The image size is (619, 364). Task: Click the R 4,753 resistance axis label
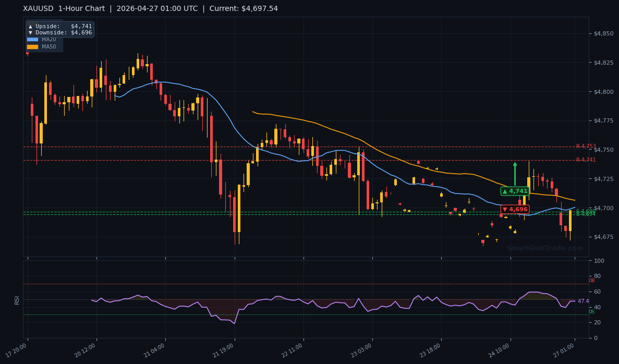(586, 145)
